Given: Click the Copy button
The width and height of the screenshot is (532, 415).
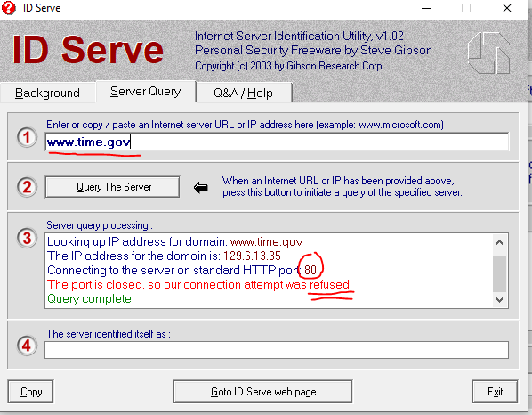Looking at the screenshot, I should point(31,392).
